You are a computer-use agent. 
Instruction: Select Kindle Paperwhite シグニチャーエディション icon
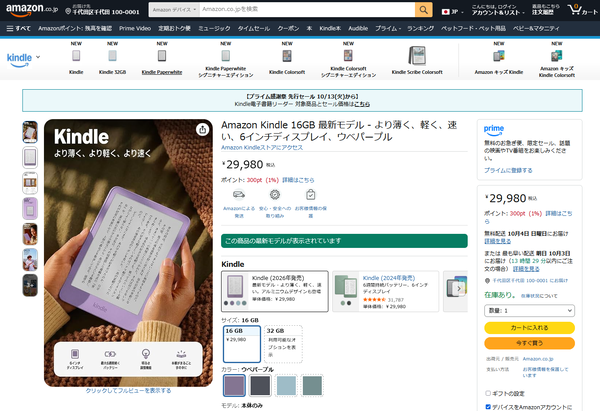226,56
